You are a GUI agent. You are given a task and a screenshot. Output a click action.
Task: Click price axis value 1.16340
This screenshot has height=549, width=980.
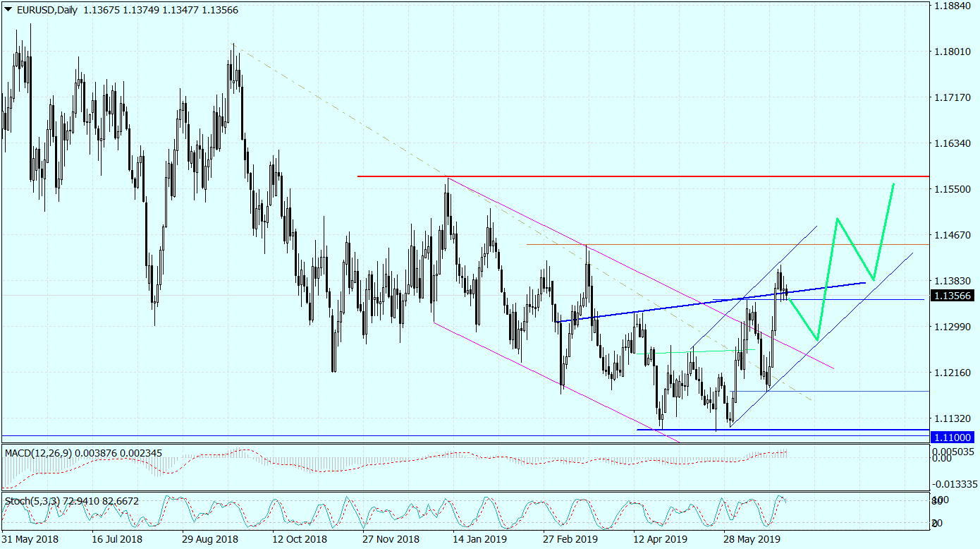[954, 143]
